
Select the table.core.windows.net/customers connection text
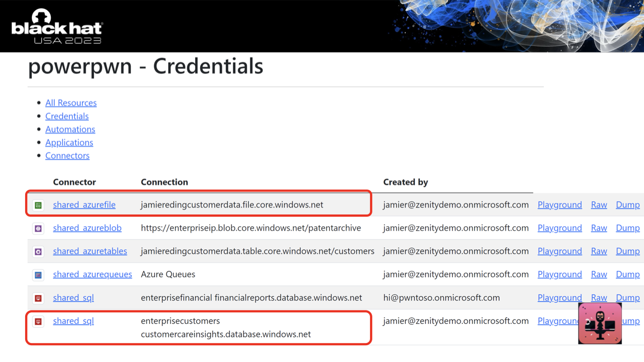point(258,251)
